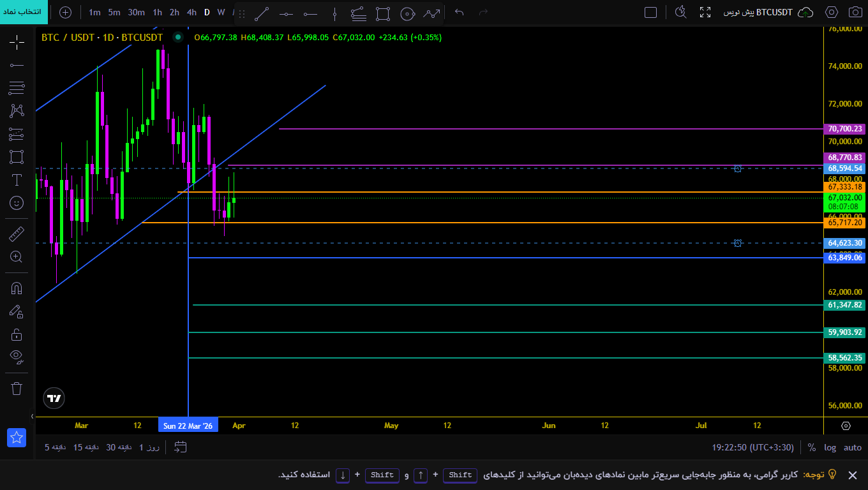The width and height of the screenshot is (868, 490).
Task: Open the emoji icons tool
Action: (17, 203)
